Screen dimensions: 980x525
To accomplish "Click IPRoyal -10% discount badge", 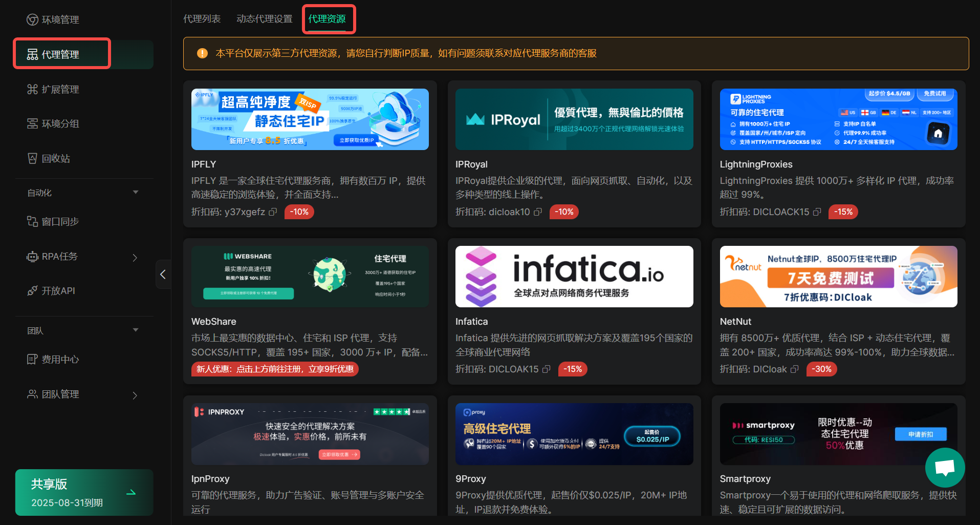I will 564,212.
